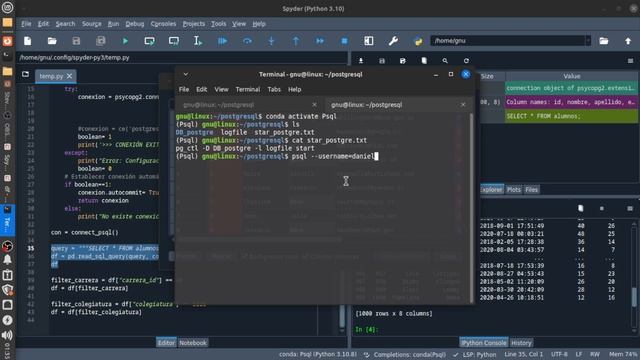Open File menu in Spyder
The image size is (640, 360).
click(x=26, y=24)
